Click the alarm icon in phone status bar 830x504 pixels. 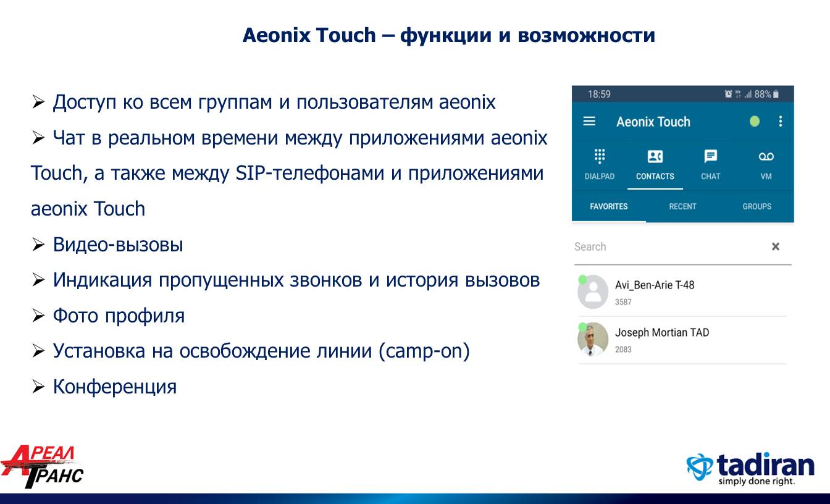pos(729,94)
